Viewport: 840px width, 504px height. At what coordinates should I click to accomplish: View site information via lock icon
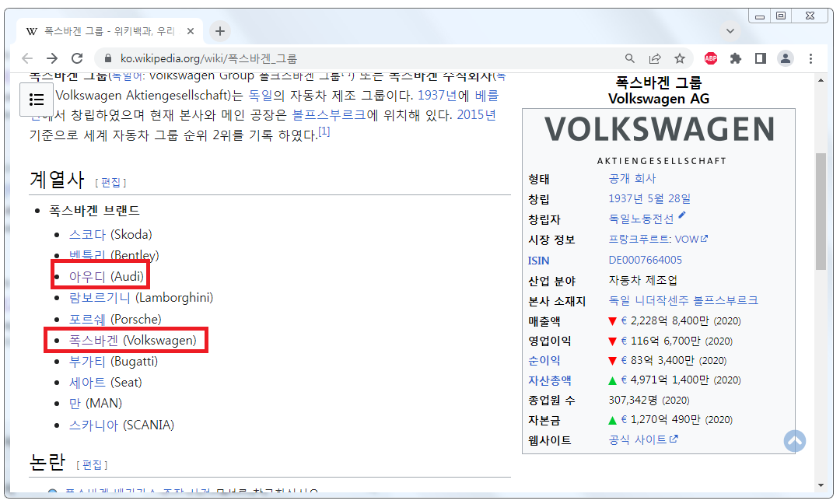tap(107, 58)
